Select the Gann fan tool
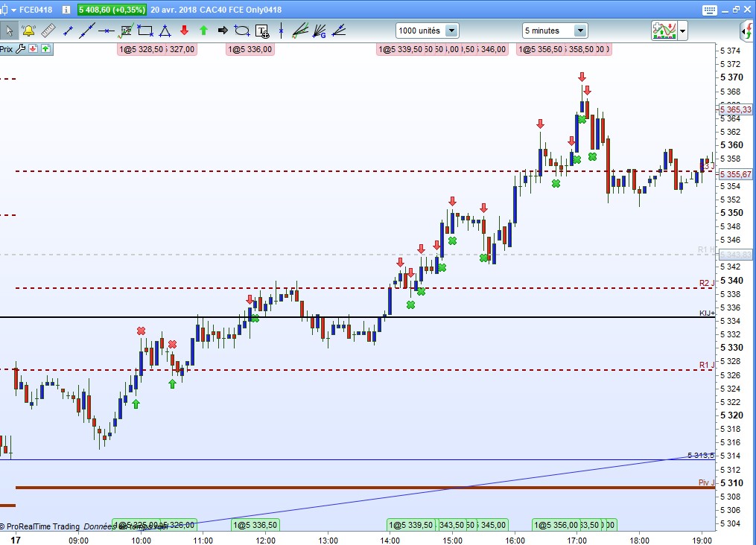Viewport: 756px width, 545px height. point(320,31)
